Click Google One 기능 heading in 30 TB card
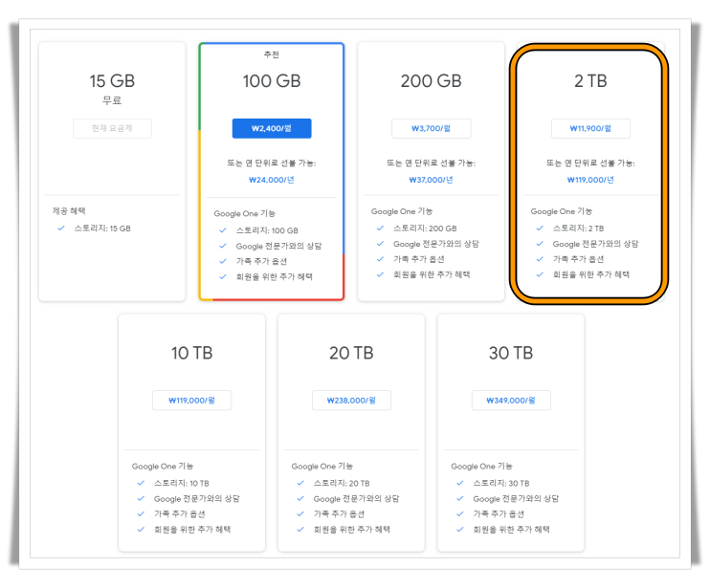Image resolution: width=710 pixels, height=588 pixels. [482, 467]
